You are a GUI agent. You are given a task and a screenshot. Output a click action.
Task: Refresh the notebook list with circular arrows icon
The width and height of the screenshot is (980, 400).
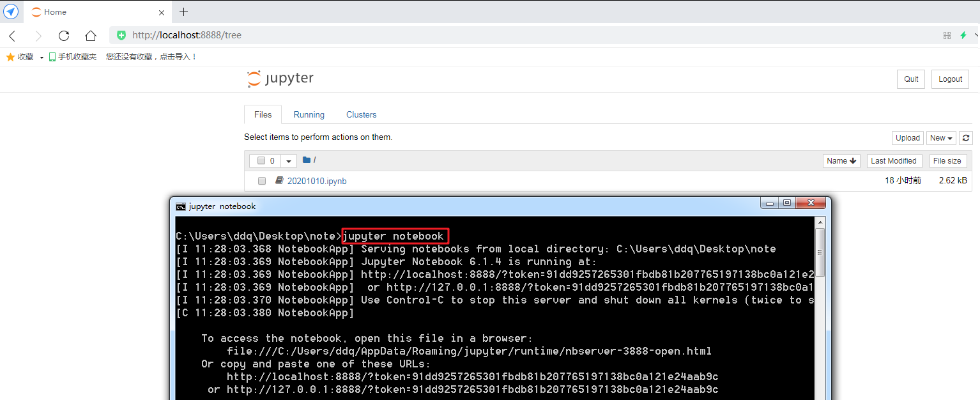click(x=966, y=137)
